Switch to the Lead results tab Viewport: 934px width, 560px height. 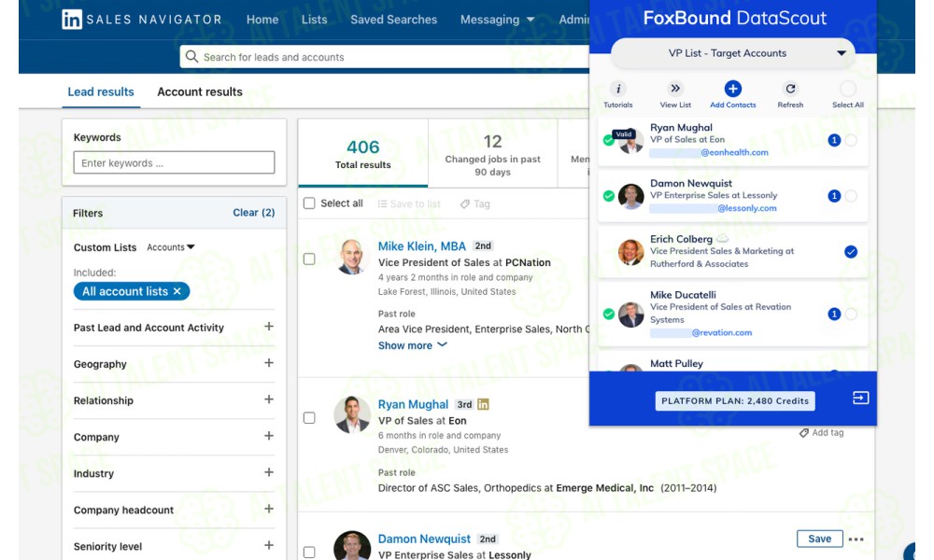pyautogui.click(x=101, y=91)
